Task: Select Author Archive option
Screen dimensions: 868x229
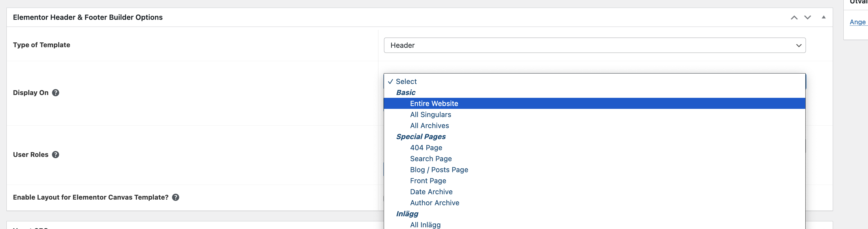Action: [434, 203]
